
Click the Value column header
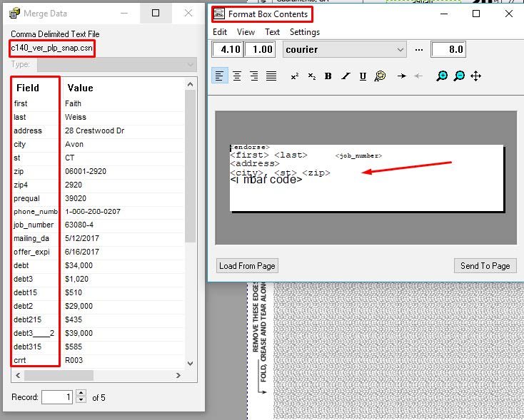pyautogui.click(x=80, y=88)
